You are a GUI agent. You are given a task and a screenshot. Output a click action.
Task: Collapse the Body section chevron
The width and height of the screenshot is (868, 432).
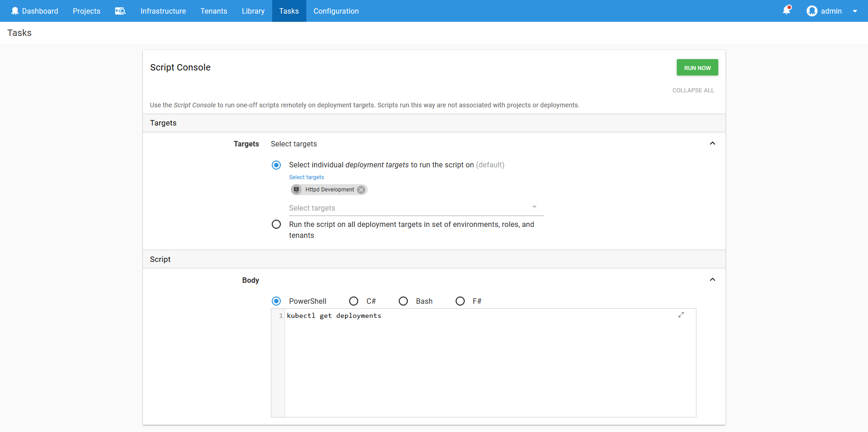click(712, 280)
